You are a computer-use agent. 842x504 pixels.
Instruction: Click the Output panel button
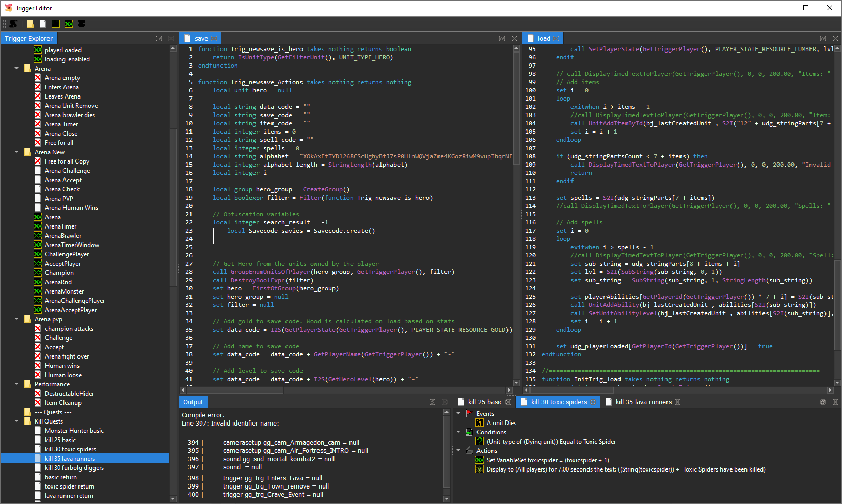coord(193,402)
